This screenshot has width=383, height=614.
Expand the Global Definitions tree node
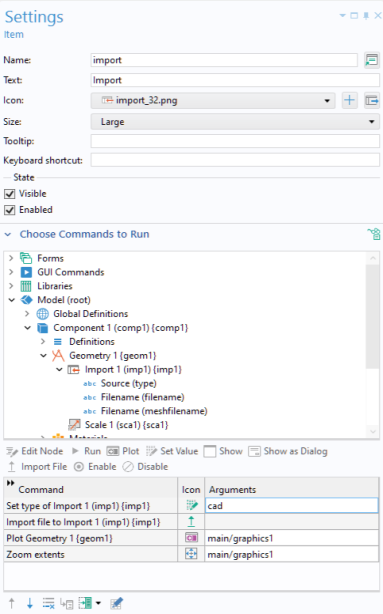(27, 314)
